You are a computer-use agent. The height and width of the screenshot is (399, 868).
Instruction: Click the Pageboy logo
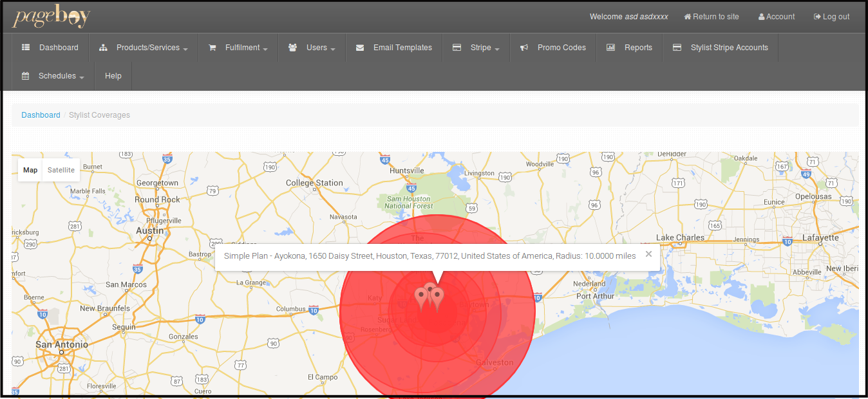51,17
